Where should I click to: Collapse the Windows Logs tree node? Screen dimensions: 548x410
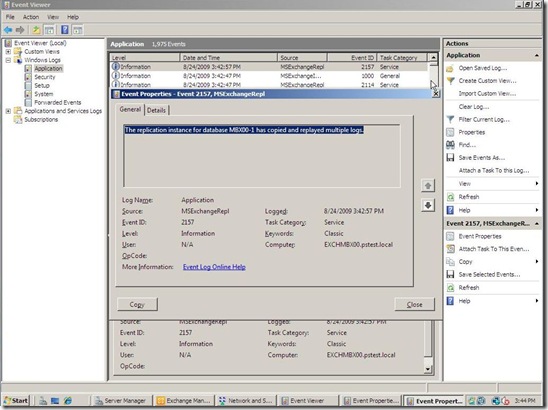click(8, 60)
